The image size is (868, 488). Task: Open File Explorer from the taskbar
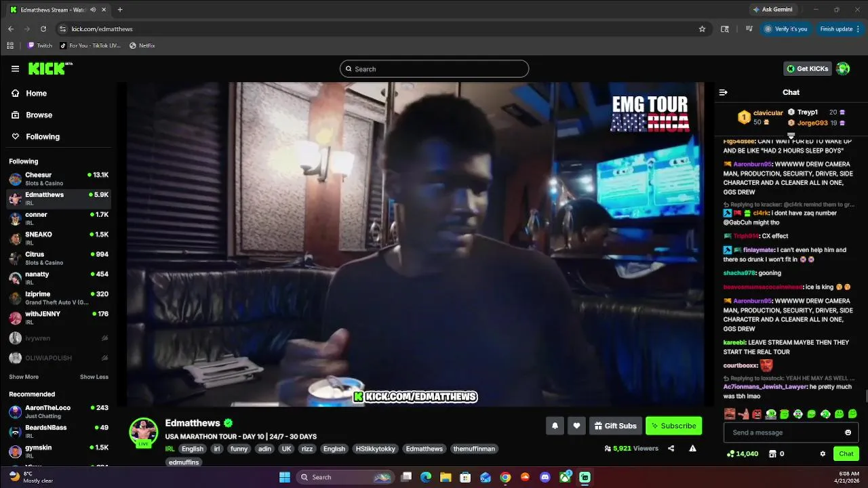(446, 477)
